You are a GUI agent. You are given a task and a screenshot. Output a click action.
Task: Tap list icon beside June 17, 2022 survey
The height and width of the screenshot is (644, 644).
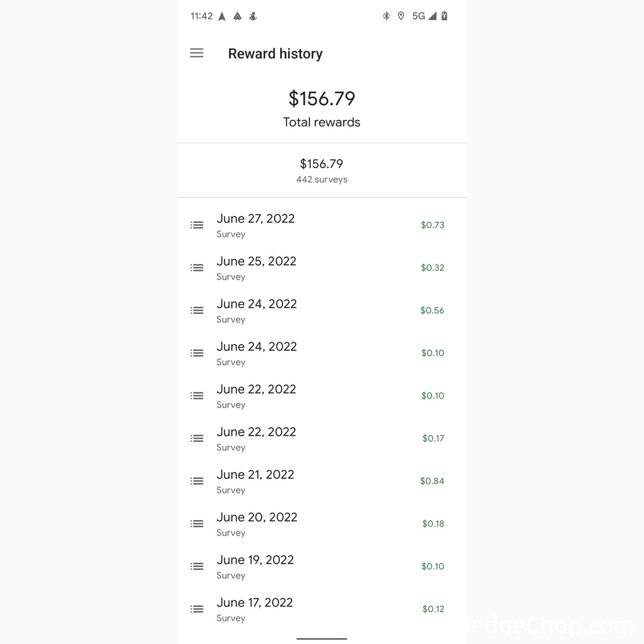[197, 609]
